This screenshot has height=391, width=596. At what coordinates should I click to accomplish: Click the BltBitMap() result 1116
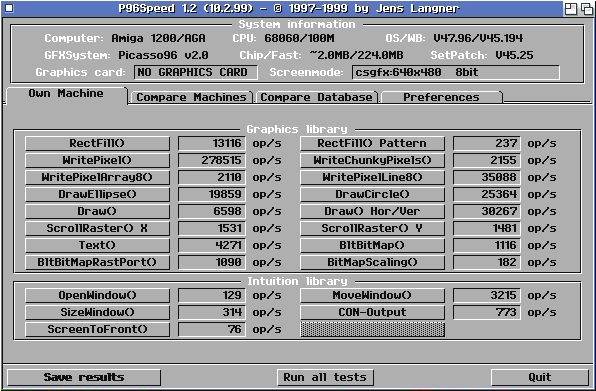[x=487, y=245]
